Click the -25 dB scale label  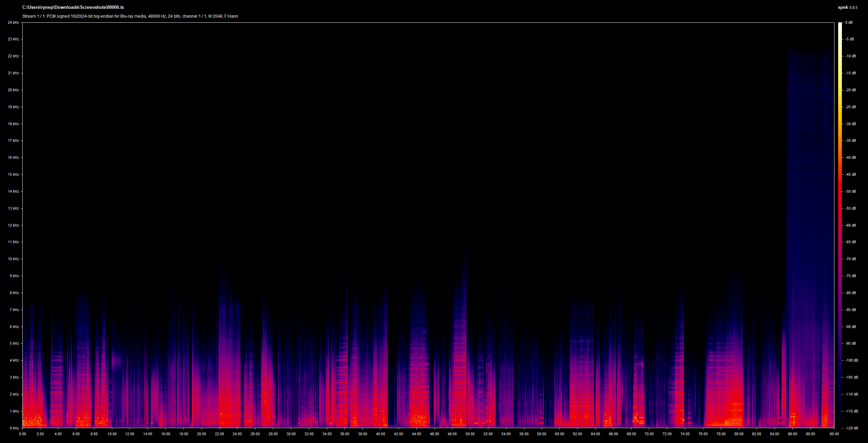[x=850, y=107]
